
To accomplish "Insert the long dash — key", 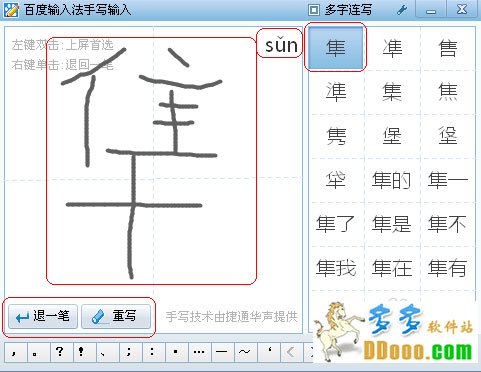I will click(222, 352).
